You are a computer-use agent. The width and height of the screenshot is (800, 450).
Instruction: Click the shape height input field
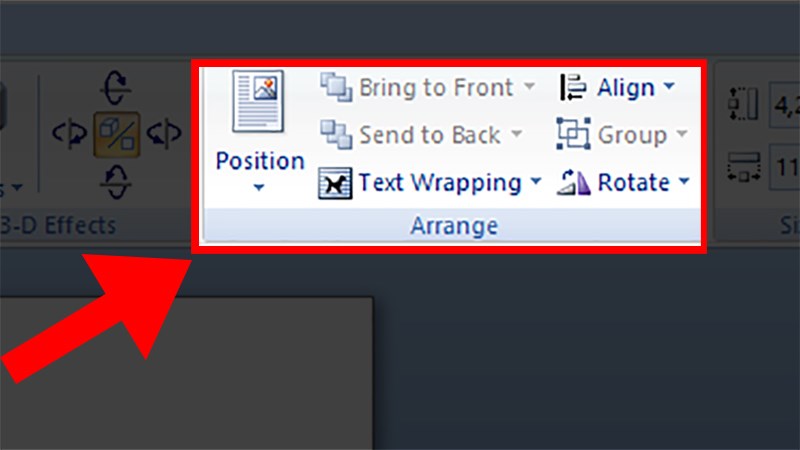tap(785, 105)
